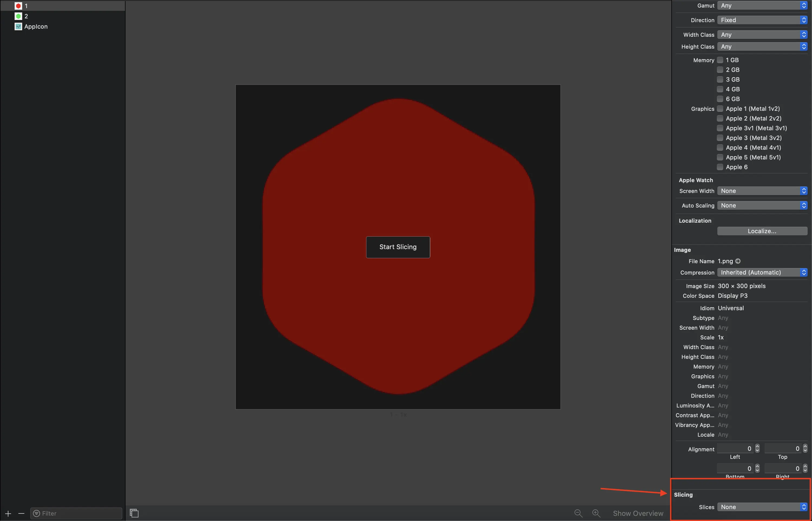This screenshot has width=812, height=521.
Task: Select the AppIcon asset
Action: point(35,26)
